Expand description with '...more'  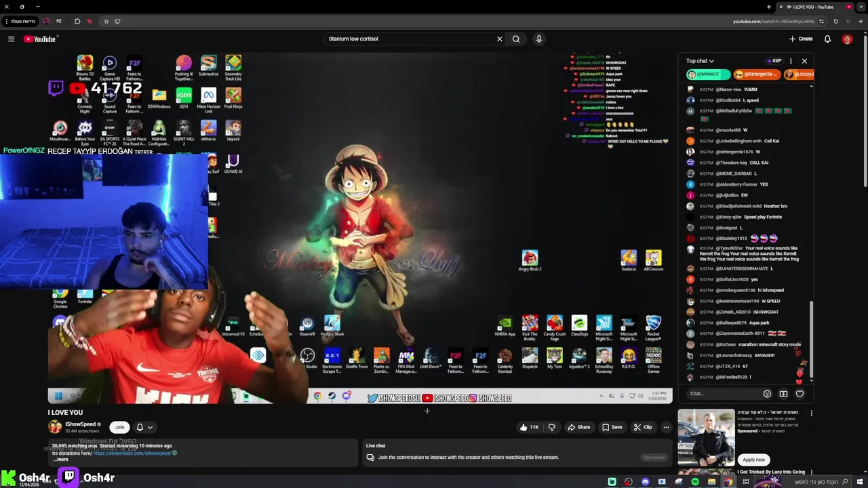[61, 460]
